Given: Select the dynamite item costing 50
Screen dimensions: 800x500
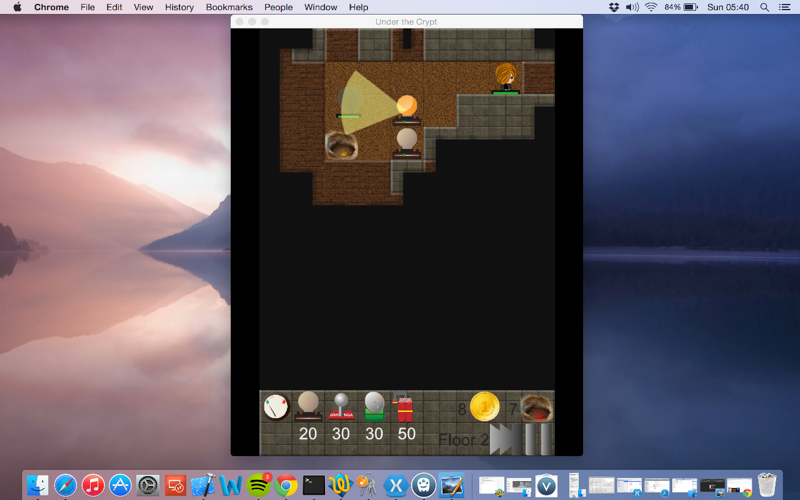Looking at the screenshot, I should [404, 407].
